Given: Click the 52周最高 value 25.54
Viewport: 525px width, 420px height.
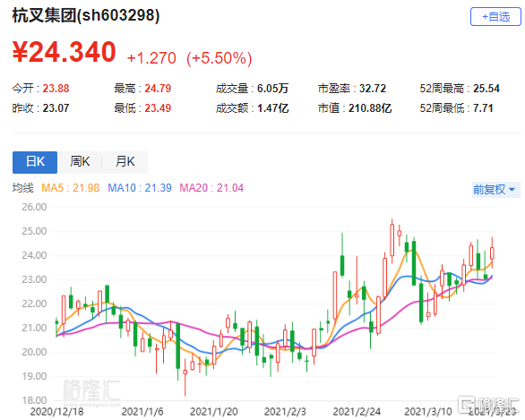Looking at the screenshot, I should click(x=486, y=89).
